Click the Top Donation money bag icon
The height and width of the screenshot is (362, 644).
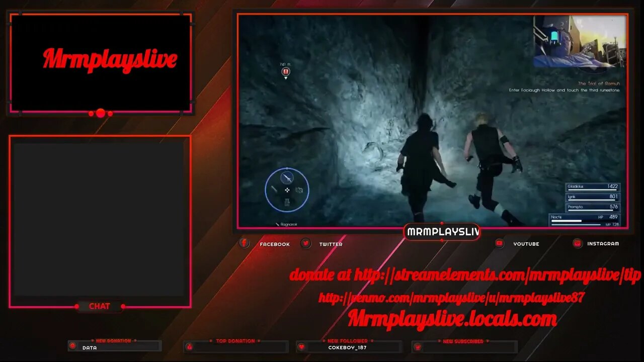coord(190,347)
